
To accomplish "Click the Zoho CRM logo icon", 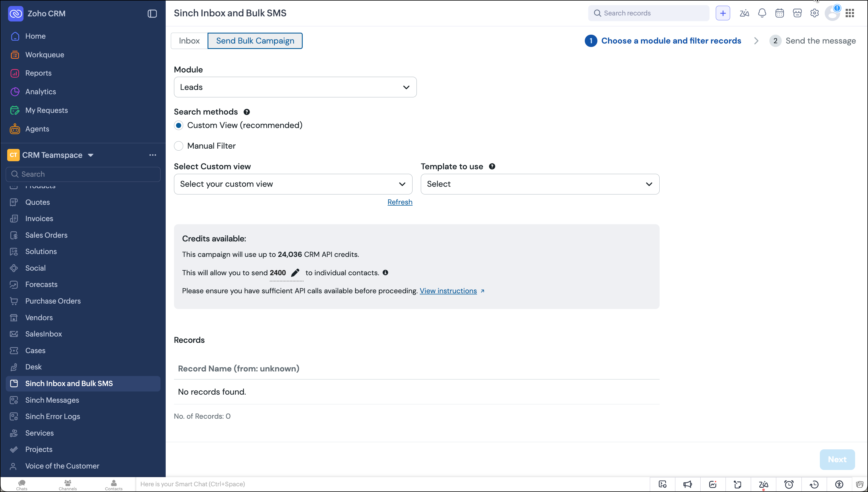I will tap(15, 13).
